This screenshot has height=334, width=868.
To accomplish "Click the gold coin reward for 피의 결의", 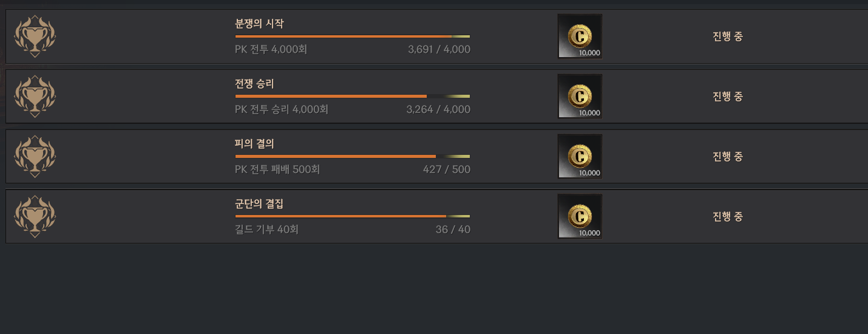I will tap(580, 157).
